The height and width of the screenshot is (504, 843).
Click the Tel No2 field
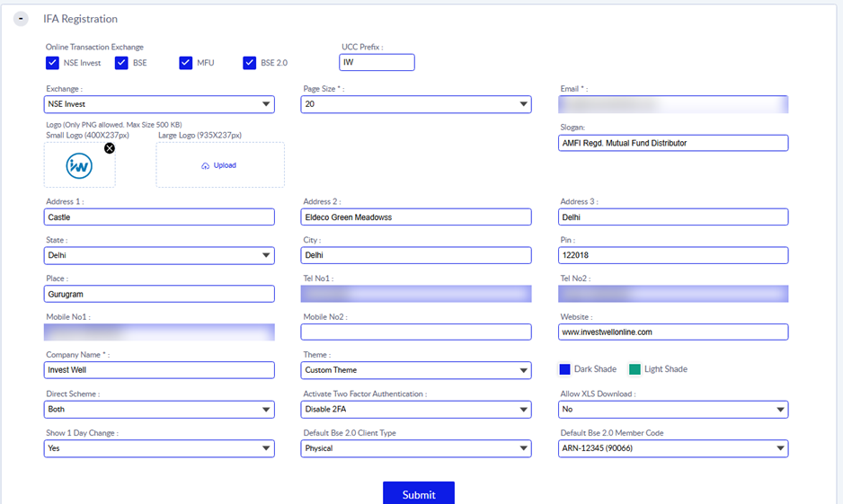(673, 294)
